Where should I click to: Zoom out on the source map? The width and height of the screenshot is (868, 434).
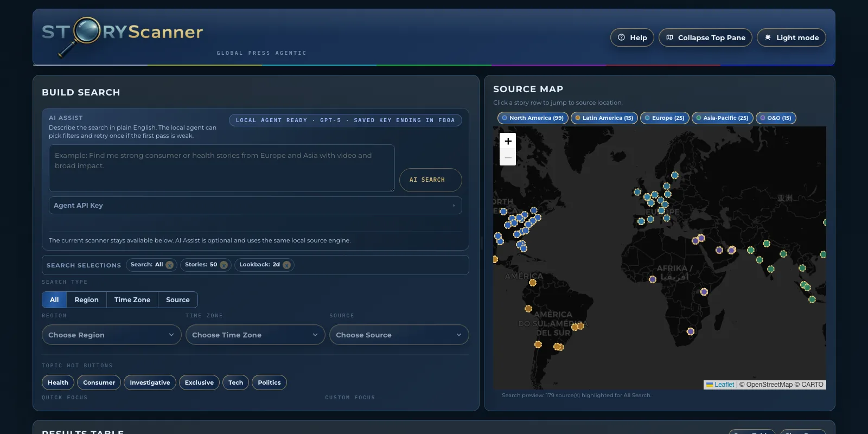click(x=508, y=157)
